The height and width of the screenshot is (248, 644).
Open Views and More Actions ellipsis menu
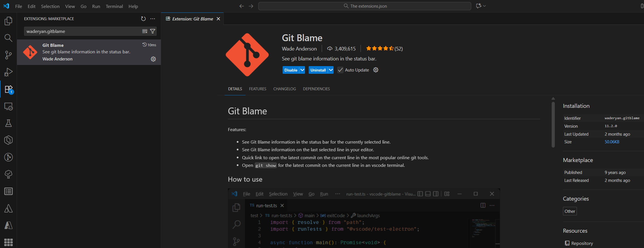(153, 19)
